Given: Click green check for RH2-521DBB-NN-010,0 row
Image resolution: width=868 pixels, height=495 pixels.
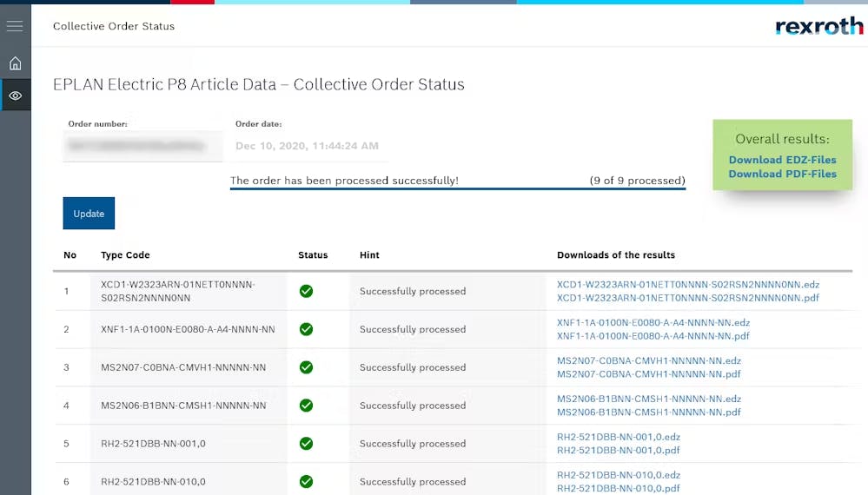Looking at the screenshot, I should pyautogui.click(x=306, y=482).
